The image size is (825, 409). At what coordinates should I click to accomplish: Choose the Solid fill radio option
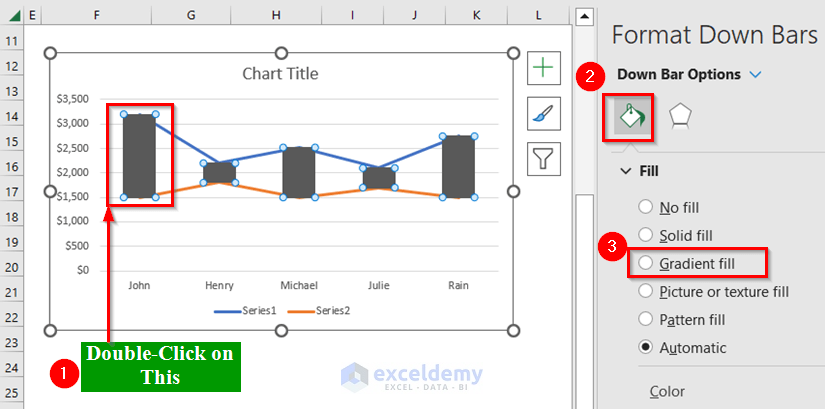click(x=646, y=235)
